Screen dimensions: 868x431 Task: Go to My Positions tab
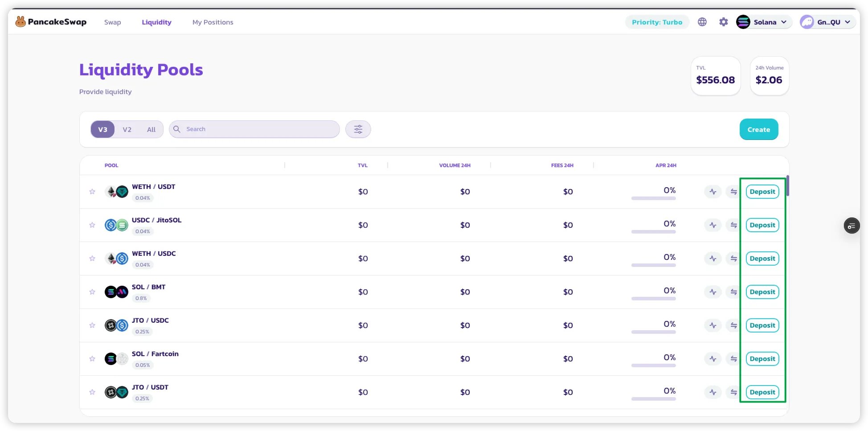pos(213,22)
